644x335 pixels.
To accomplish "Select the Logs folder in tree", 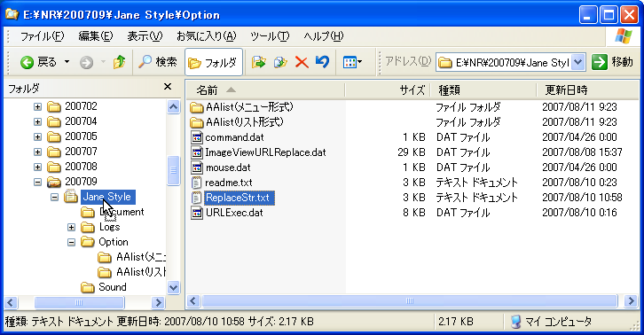I will click(x=109, y=227).
